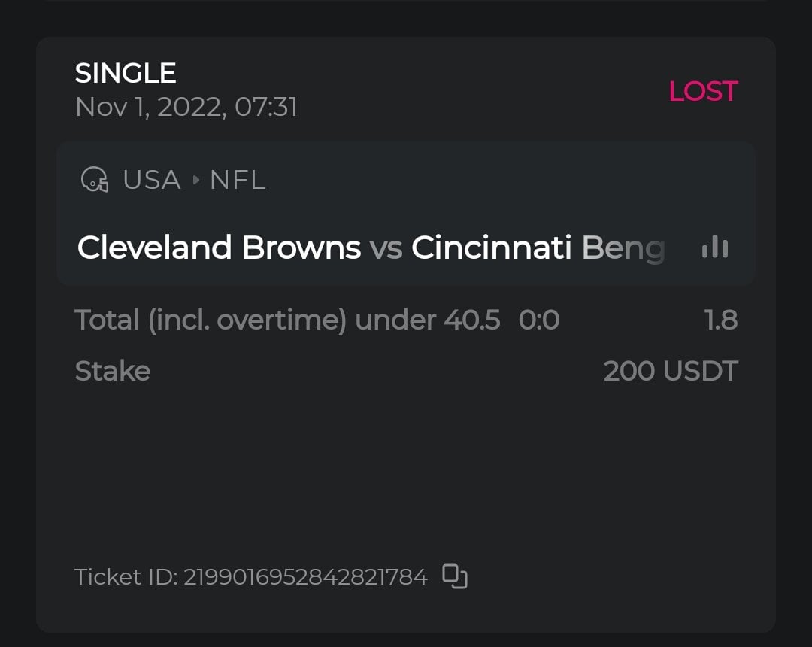Click the pink LOST status label

[703, 91]
